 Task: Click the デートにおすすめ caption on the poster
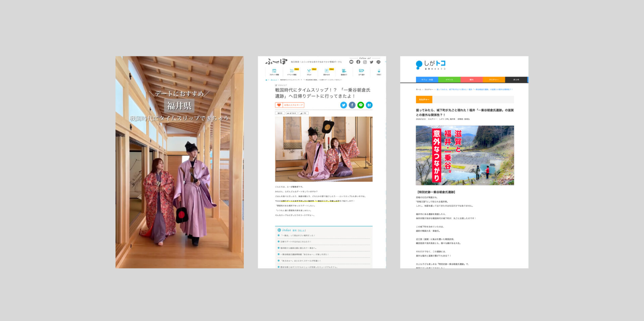179,94
